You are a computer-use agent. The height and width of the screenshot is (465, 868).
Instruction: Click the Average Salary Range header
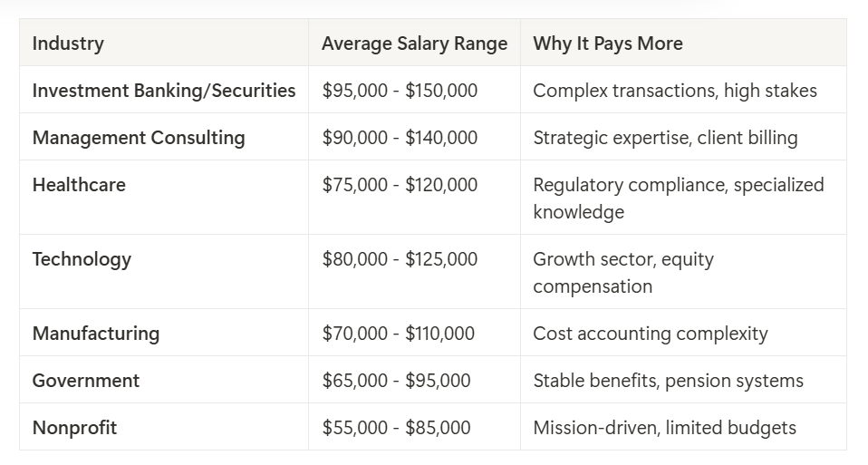pos(414,44)
